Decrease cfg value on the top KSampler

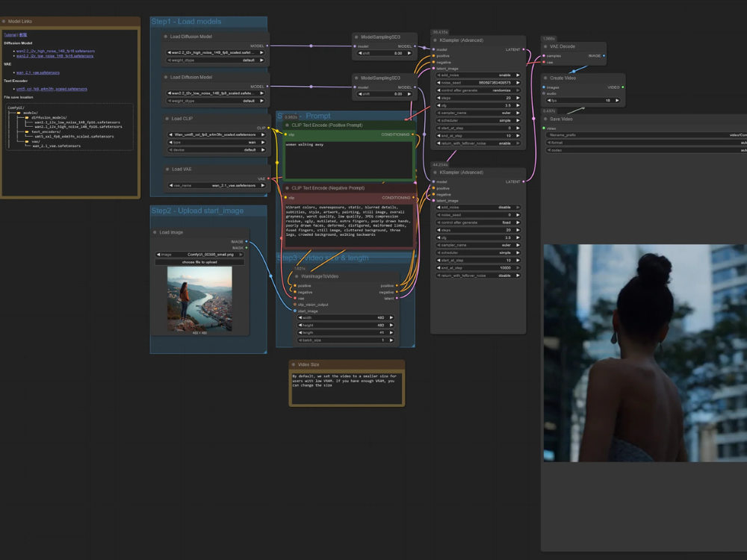(438, 105)
